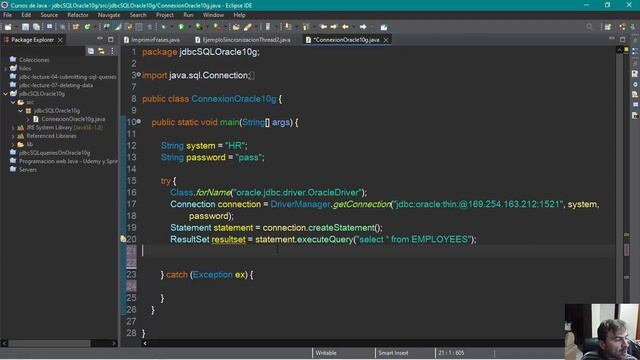Screen dimensions: 640x360
Task: Open the Outline view icon in right trim
Action: 635,51
